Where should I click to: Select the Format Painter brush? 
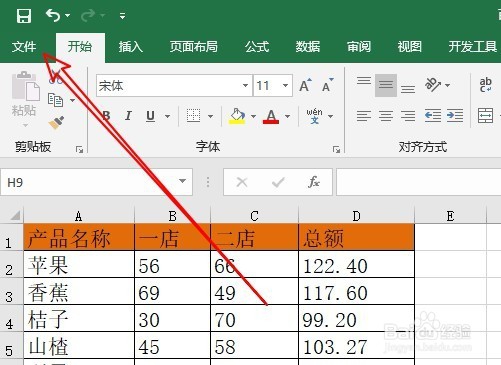pos(56,122)
